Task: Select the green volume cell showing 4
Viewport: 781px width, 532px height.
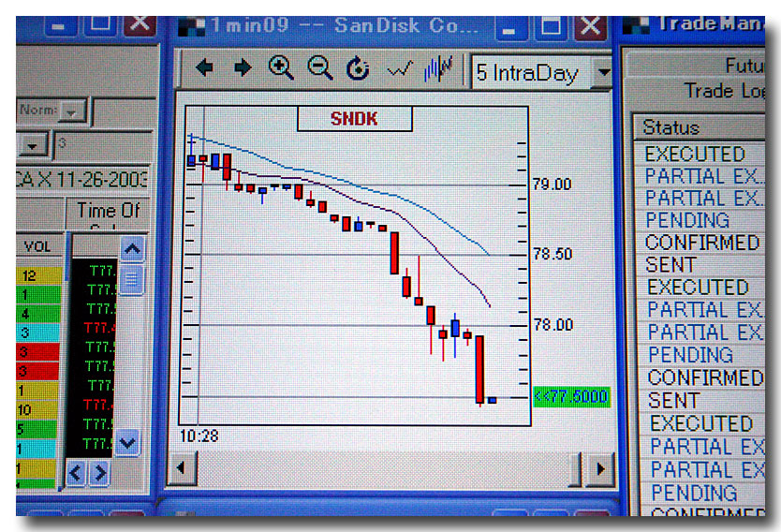Action: 37,314
